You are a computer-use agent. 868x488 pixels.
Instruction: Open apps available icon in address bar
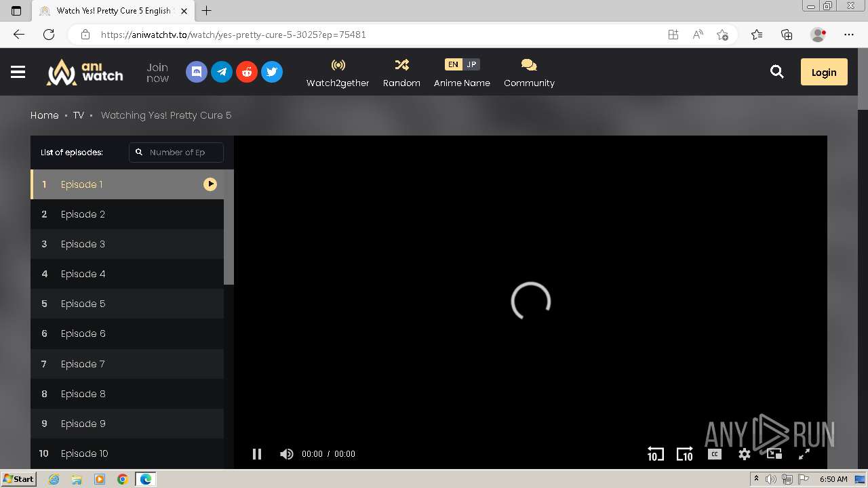coord(673,35)
